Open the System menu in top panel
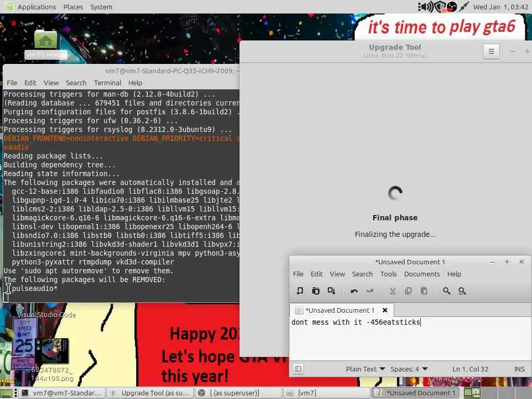 (101, 7)
